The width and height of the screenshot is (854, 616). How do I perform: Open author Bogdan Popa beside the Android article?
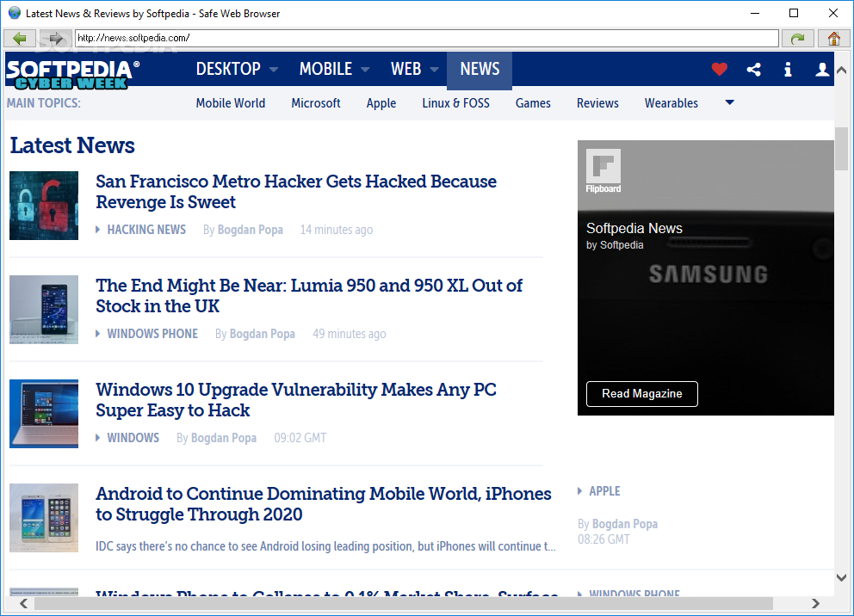[625, 523]
